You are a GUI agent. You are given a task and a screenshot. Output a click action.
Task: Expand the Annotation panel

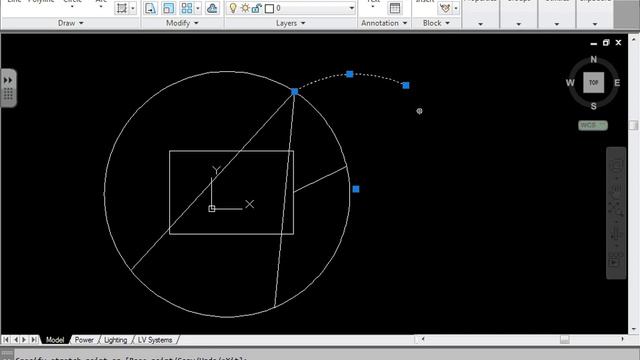click(384, 23)
